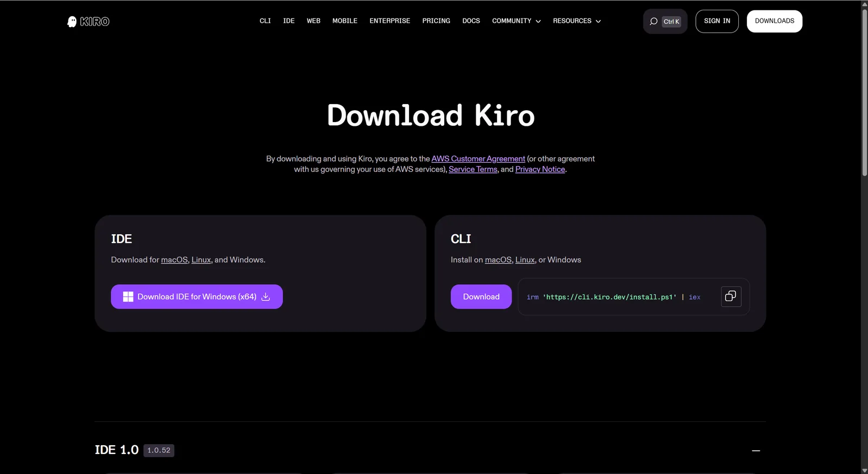Open the CLI nav item
The image size is (868, 474).
click(x=265, y=21)
